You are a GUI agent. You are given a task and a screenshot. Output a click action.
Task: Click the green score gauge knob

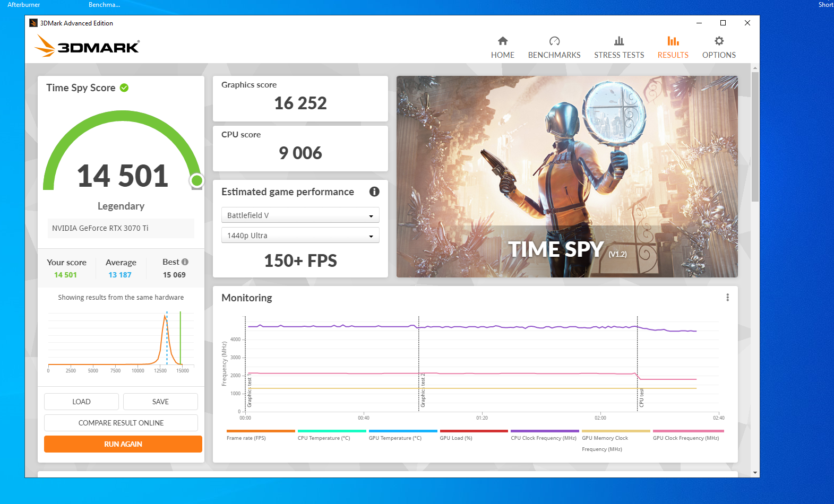point(196,181)
